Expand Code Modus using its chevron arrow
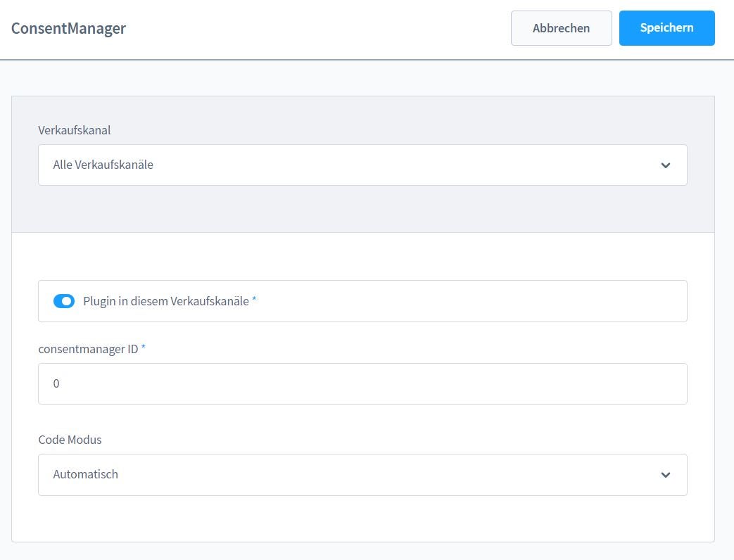734x560 pixels. pyautogui.click(x=666, y=475)
